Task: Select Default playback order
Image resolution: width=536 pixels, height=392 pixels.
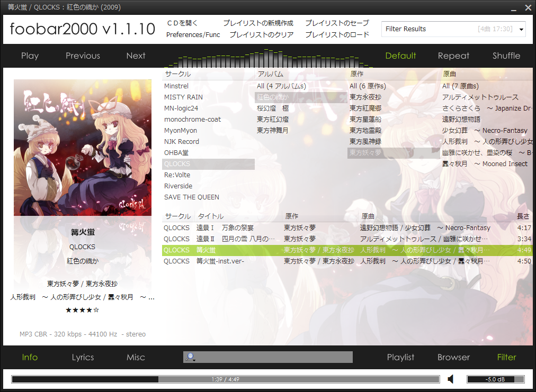Action: pyautogui.click(x=400, y=56)
